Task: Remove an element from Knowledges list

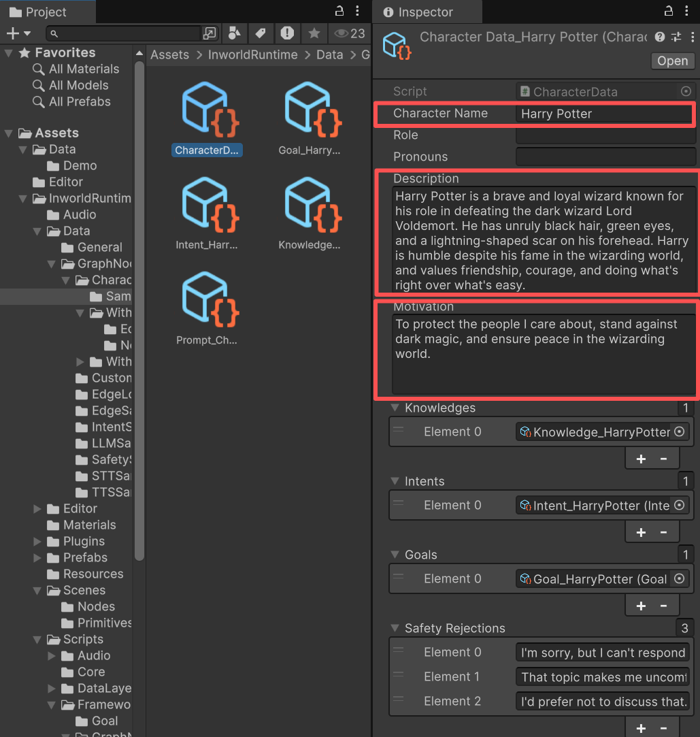Action: [663, 459]
